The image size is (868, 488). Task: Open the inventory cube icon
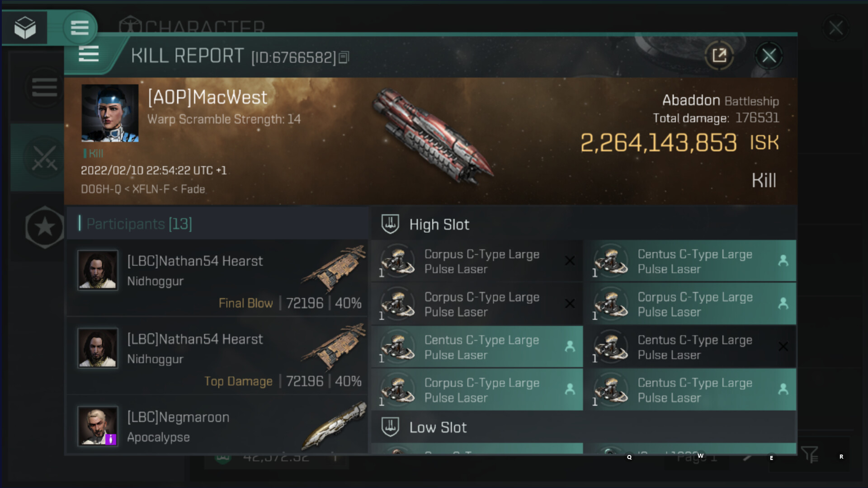point(25,28)
